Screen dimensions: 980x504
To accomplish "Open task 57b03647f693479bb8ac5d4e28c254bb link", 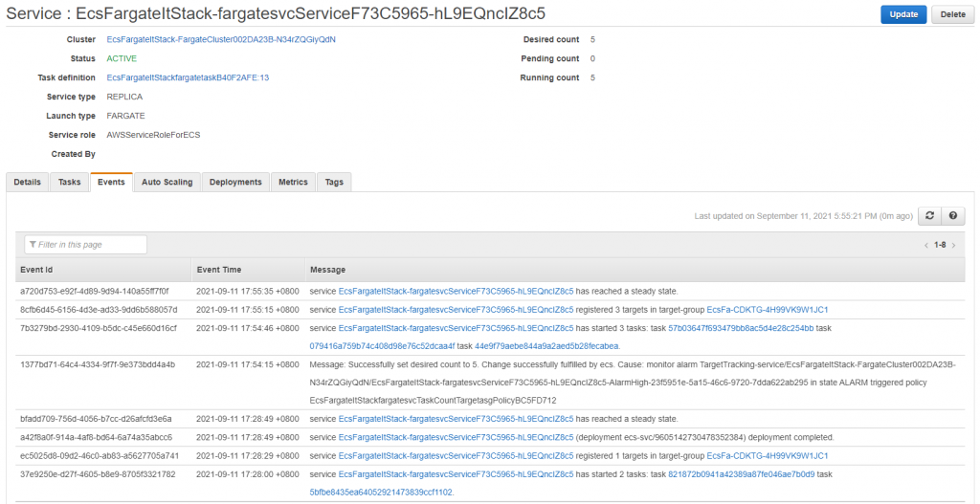I will click(741, 328).
